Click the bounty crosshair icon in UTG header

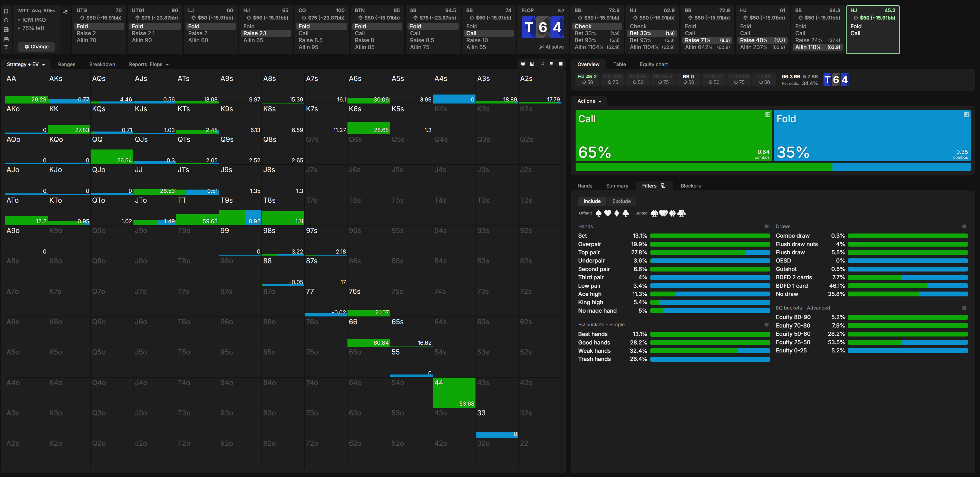pyautogui.click(x=82, y=18)
